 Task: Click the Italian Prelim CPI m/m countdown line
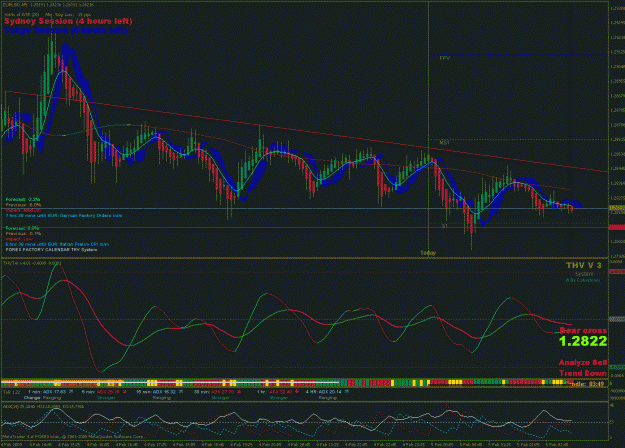point(57,244)
